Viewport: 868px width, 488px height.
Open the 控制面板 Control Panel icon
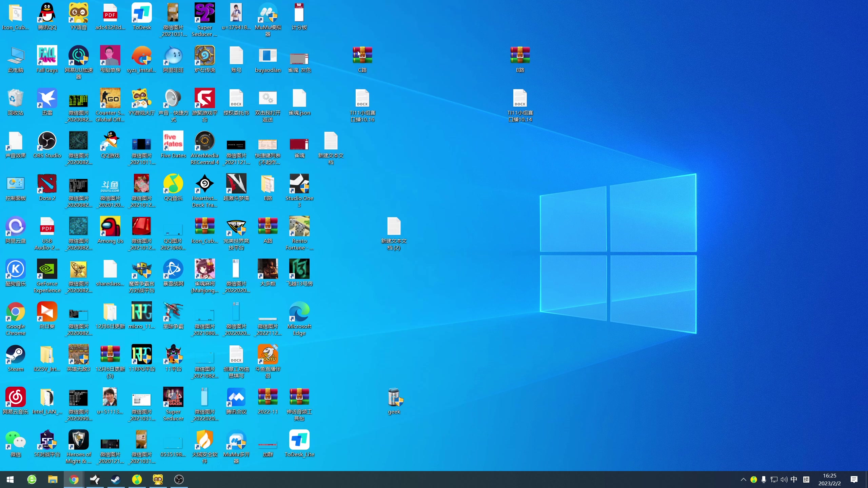click(16, 188)
